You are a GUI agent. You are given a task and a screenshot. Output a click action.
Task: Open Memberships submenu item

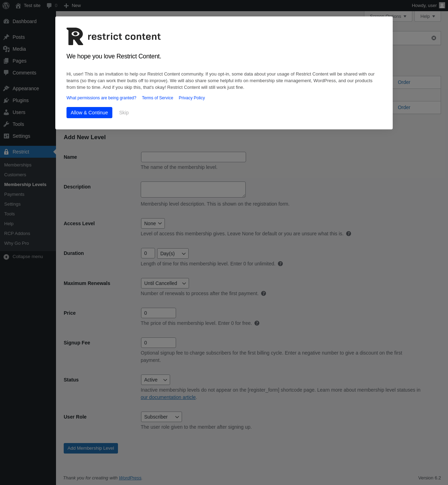tap(18, 165)
